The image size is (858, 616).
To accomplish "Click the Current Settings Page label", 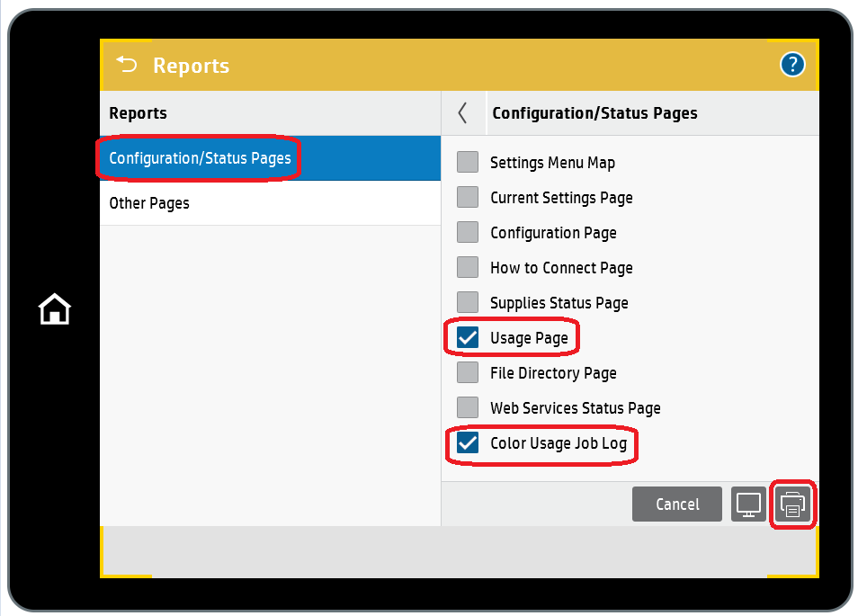I will pos(561,198).
